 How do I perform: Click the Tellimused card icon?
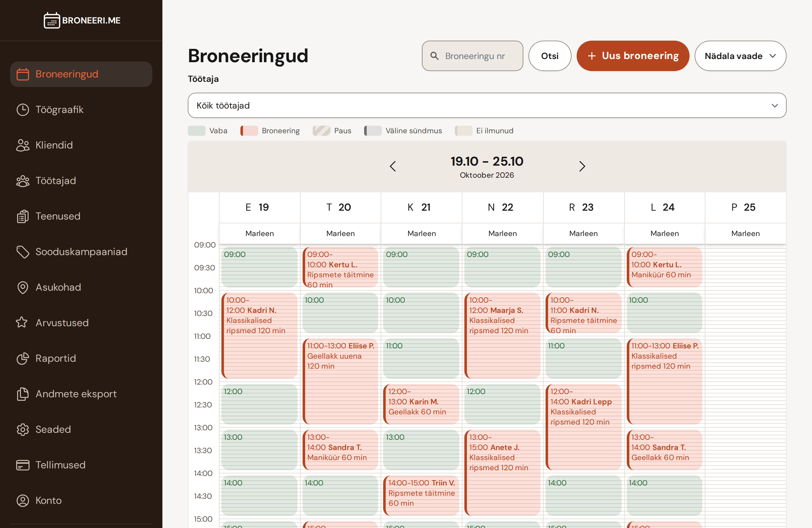coord(23,465)
